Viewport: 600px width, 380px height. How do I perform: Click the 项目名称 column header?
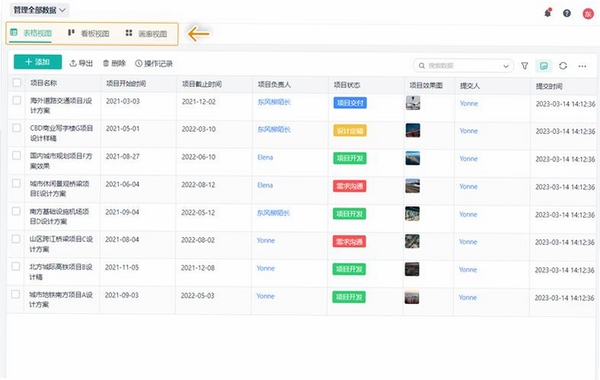[44, 83]
